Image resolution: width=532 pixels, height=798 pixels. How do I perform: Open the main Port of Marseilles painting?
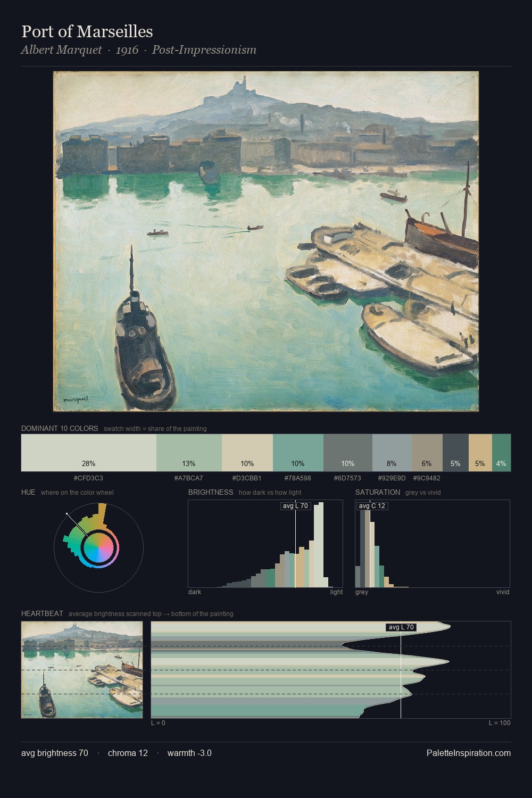tap(266, 242)
